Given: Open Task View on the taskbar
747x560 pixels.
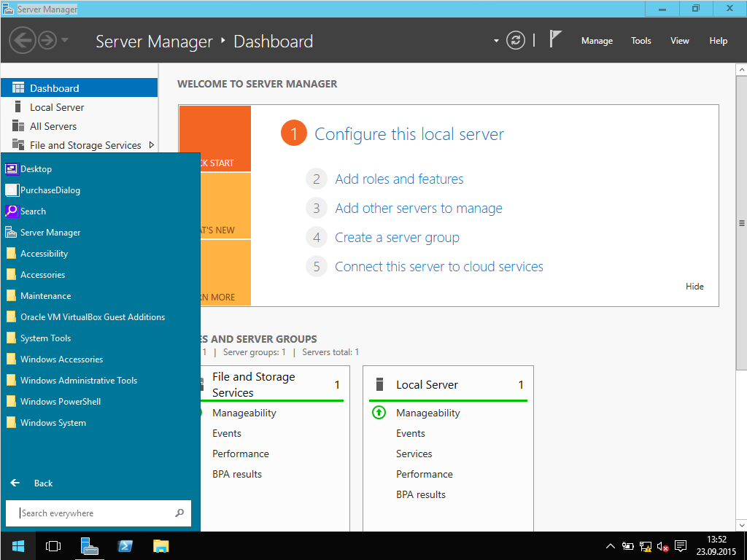Looking at the screenshot, I should 53,545.
